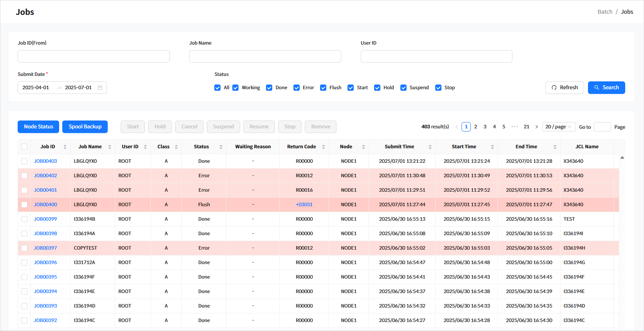
Task: Switch to page 3 of results
Action: point(485,127)
